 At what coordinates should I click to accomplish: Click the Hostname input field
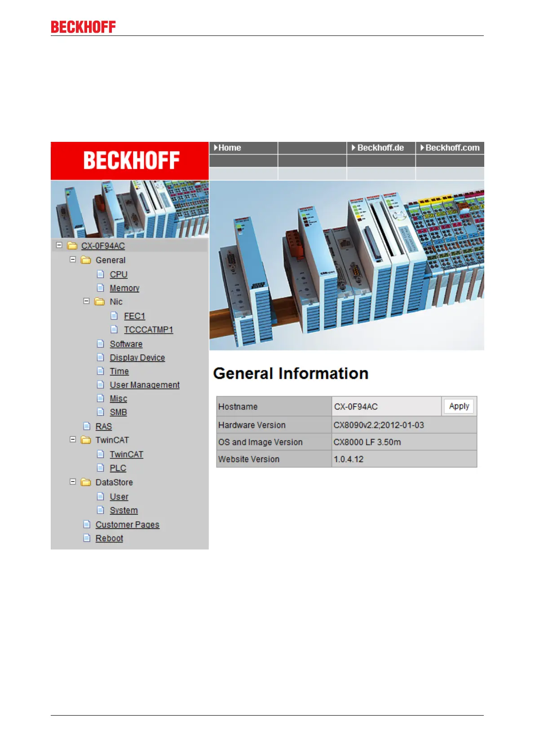pyautogui.click(x=387, y=406)
